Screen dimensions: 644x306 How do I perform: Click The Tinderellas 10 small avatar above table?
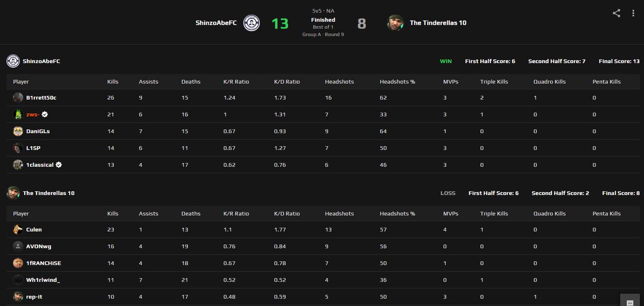point(13,193)
